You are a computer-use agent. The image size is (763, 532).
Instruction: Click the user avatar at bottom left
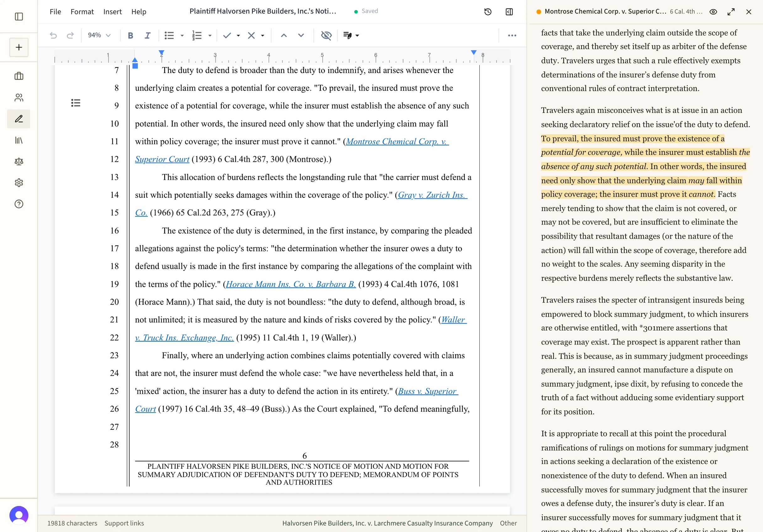coord(19,515)
